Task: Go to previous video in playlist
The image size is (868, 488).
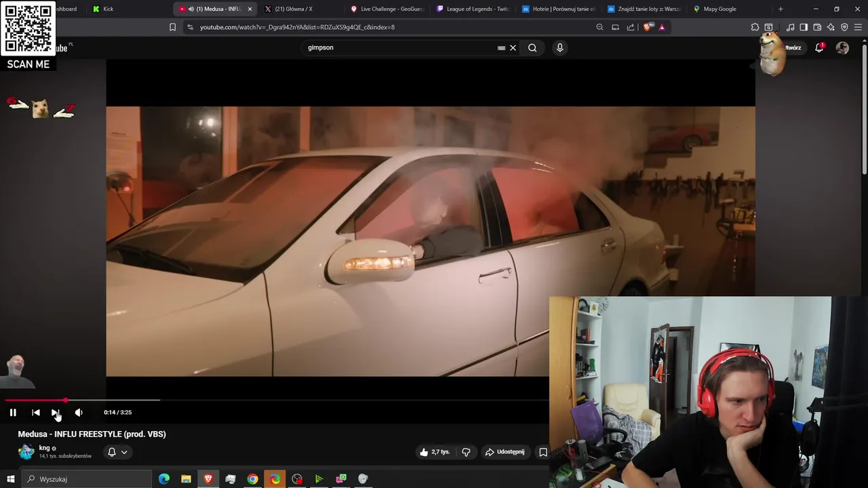Action: click(36, 412)
